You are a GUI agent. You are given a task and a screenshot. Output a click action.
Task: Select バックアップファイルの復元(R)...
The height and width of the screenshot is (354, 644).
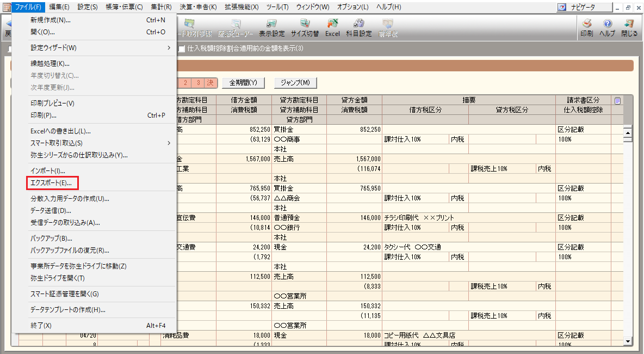[102, 251]
